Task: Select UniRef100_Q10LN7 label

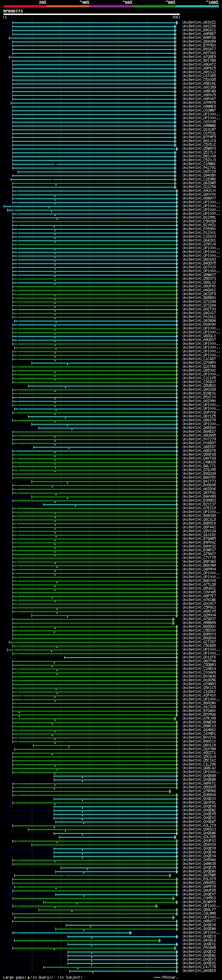Action: [x=199, y=129]
